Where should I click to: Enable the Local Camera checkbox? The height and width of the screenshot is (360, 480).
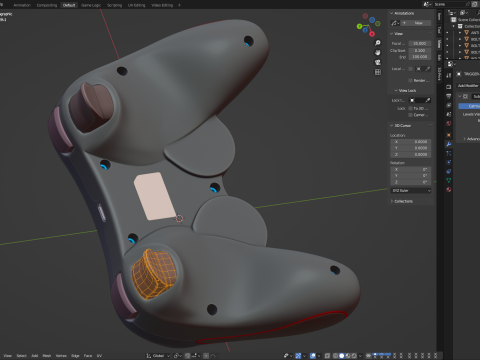point(411,69)
